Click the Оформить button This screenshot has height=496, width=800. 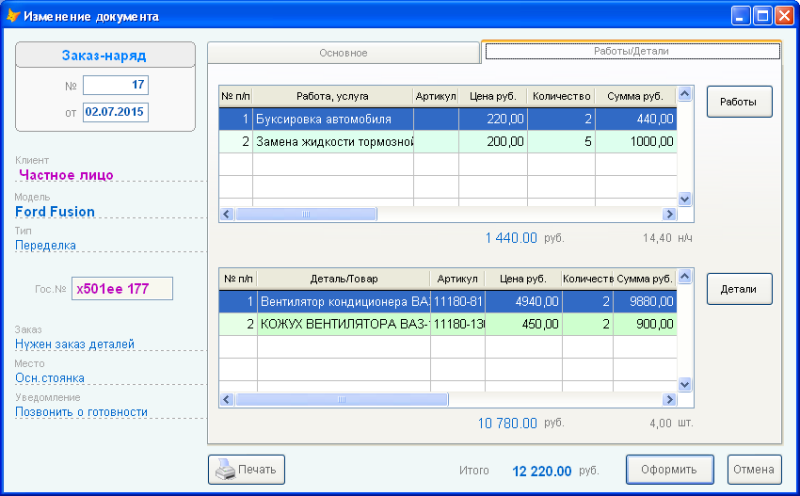point(669,469)
